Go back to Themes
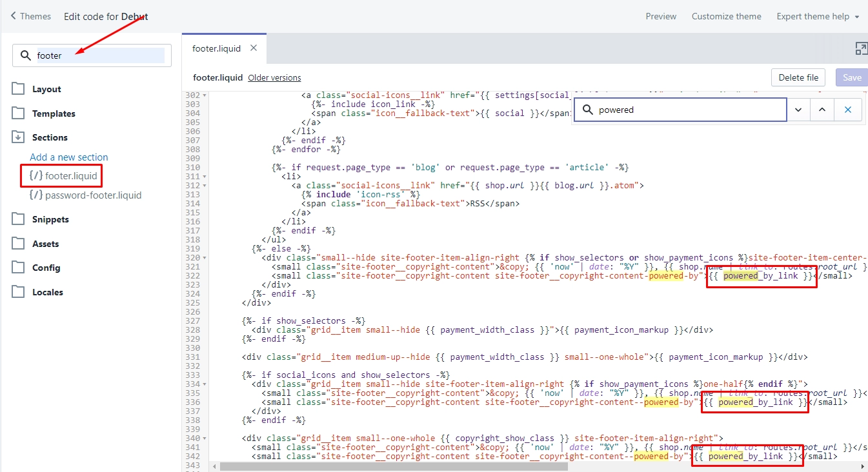 (31, 16)
